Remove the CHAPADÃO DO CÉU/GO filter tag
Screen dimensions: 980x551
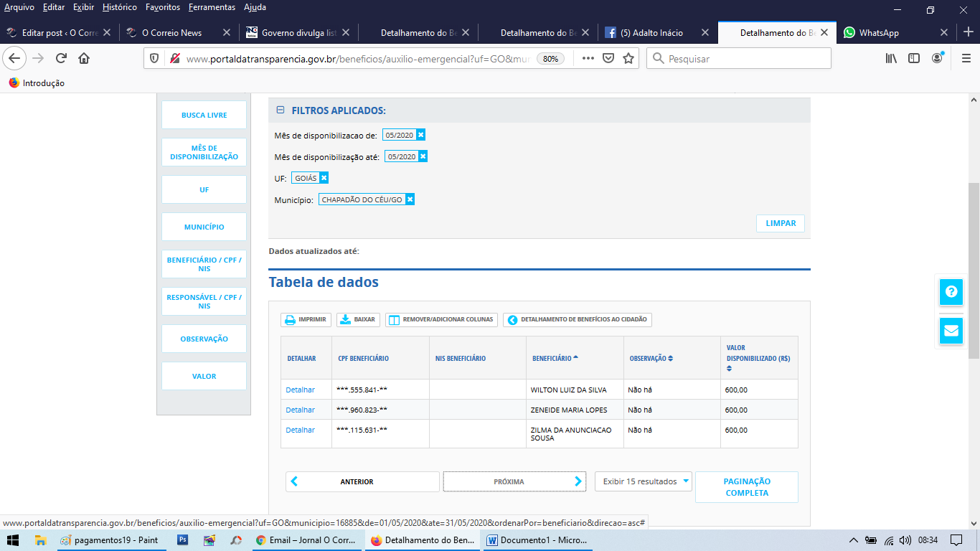[410, 199]
